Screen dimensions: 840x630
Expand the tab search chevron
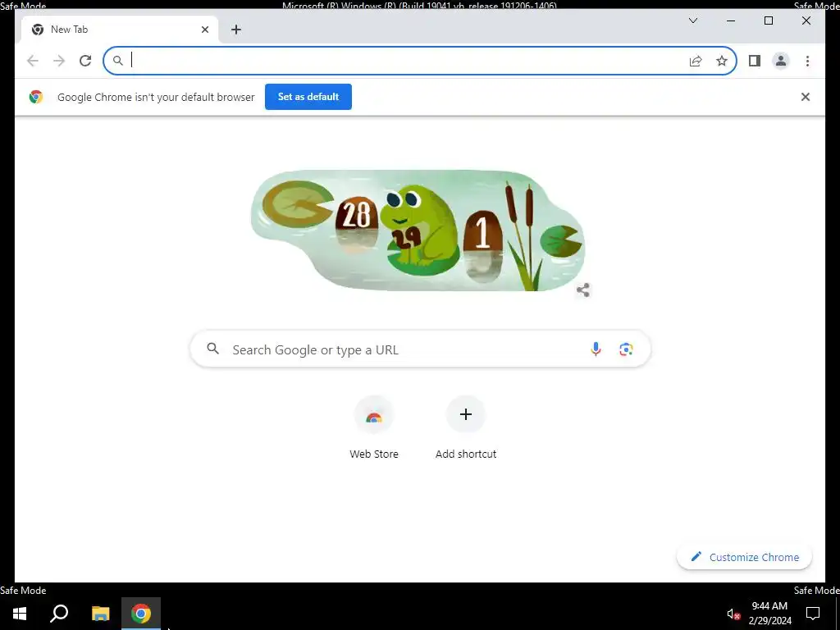(692, 21)
